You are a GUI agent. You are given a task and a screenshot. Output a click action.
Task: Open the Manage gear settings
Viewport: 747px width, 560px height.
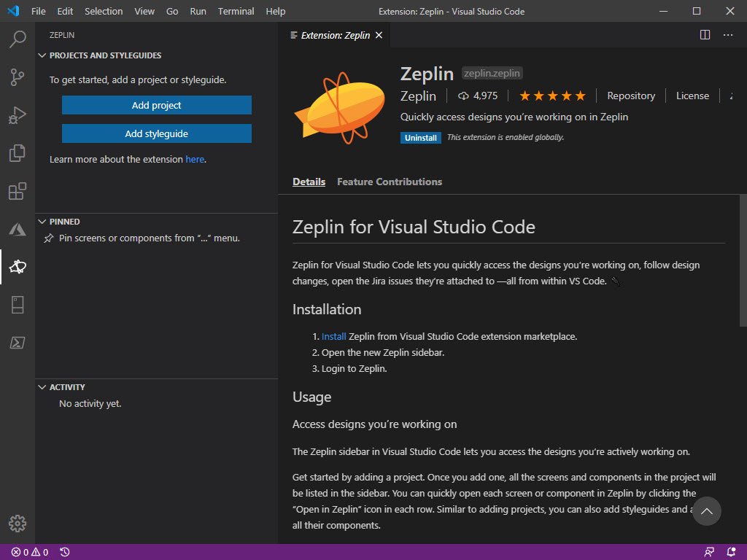coord(18,524)
